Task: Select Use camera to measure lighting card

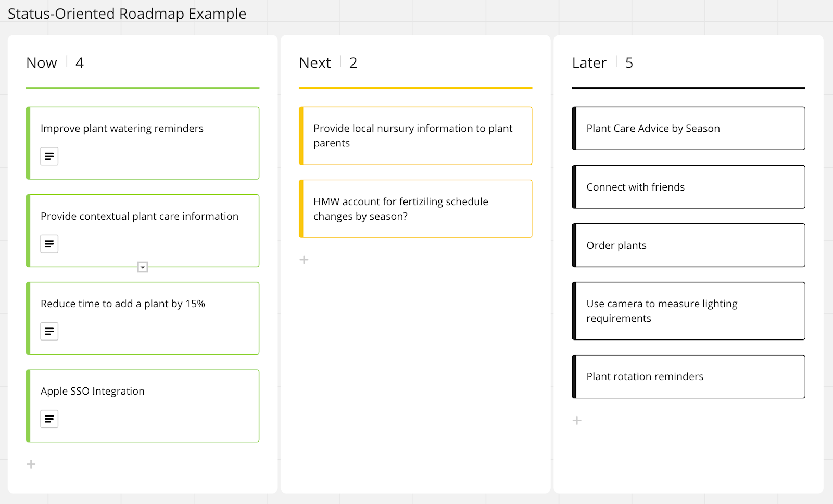Action: pyautogui.click(x=688, y=311)
